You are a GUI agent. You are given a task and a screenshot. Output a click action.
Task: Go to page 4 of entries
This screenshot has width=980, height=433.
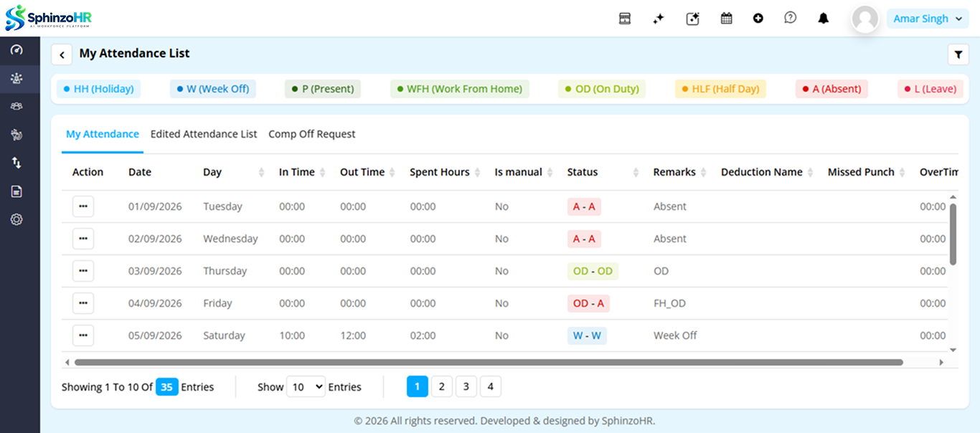tap(491, 387)
